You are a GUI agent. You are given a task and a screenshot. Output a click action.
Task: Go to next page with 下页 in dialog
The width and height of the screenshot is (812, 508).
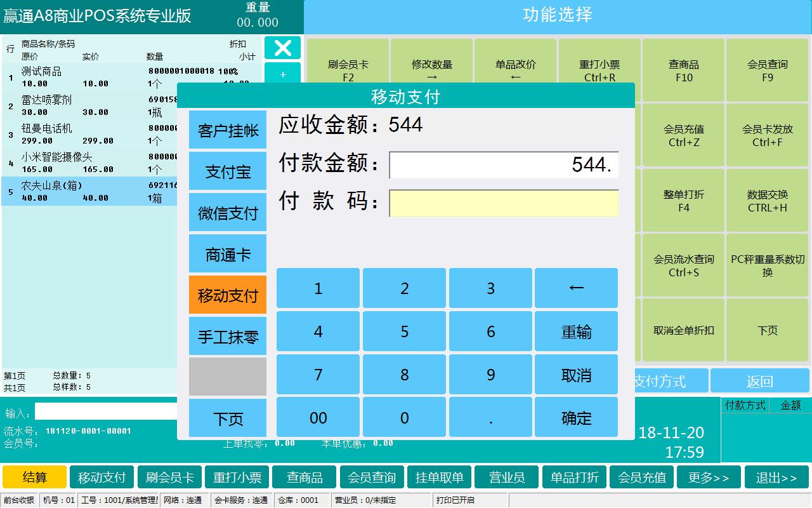(228, 418)
